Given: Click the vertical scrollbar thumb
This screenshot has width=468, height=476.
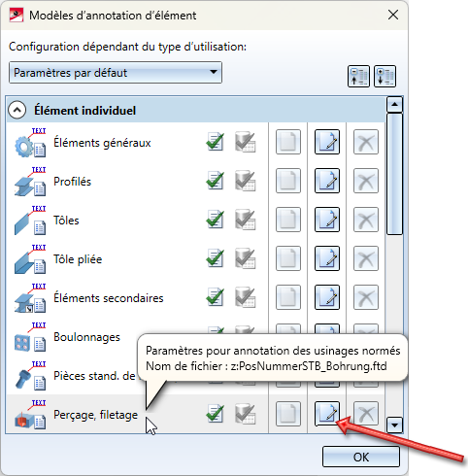Looking at the screenshot, I should click(394, 174).
